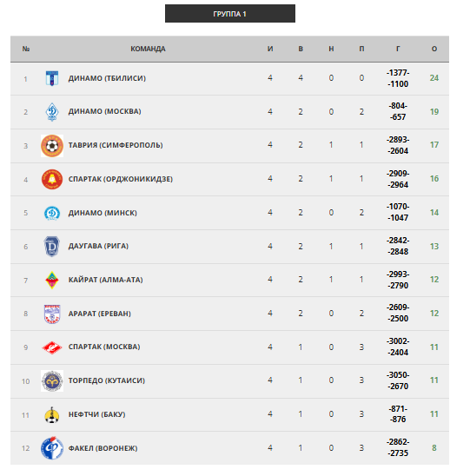The image size is (450, 476).
Task: Click the КОМАНДА column header
Action: [148, 49]
